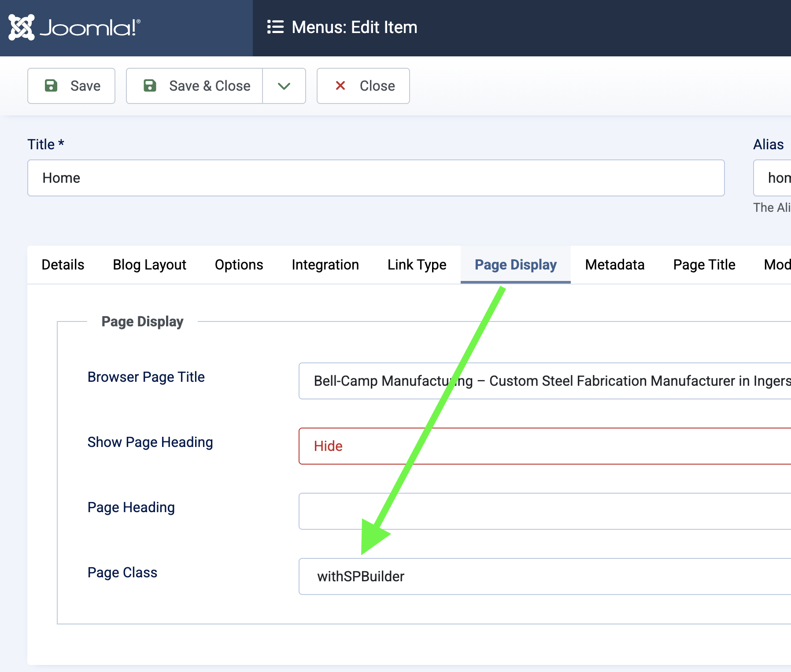791x672 pixels.
Task: Click the red X icon on Close
Action: tap(340, 85)
